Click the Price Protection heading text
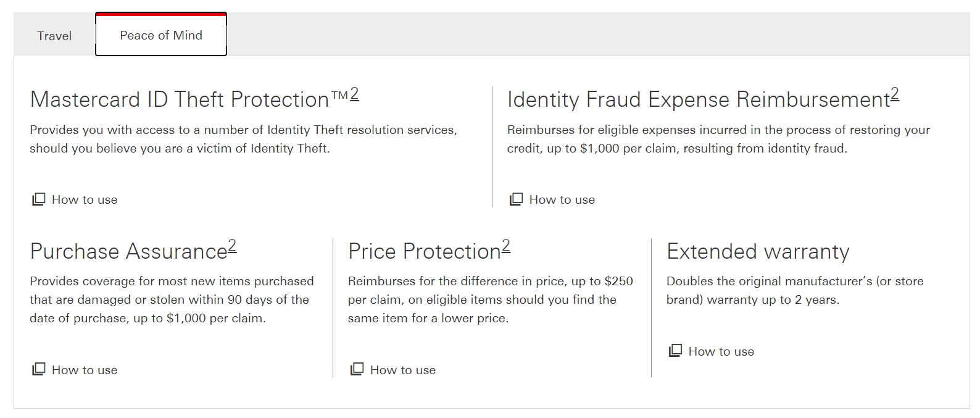The height and width of the screenshot is (418, 980). [425, 251]
